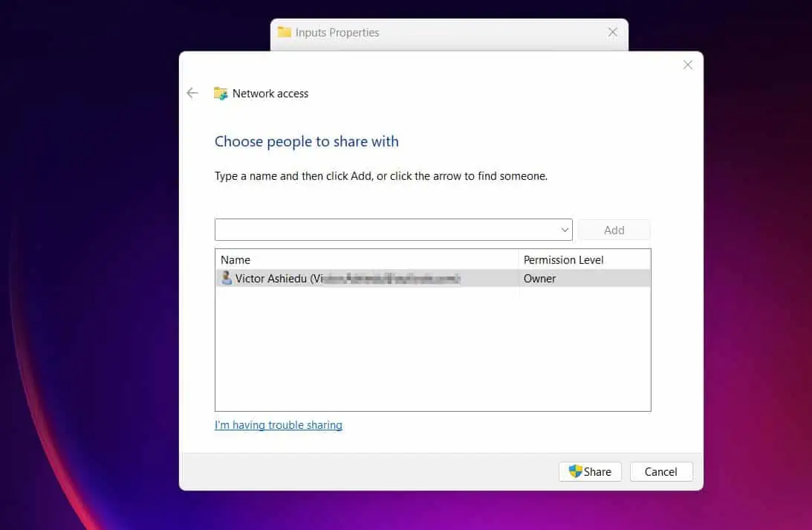Click the folder icon in Inputs Properties title
812x530 pixels.
click(x=285, y=32)
